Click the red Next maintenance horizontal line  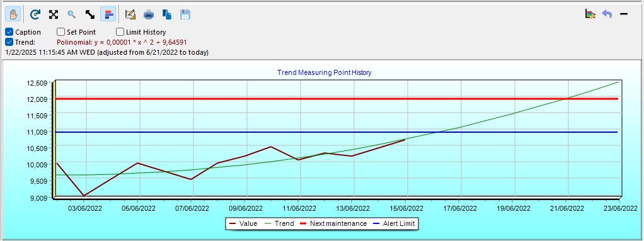[x=336, y=99]
